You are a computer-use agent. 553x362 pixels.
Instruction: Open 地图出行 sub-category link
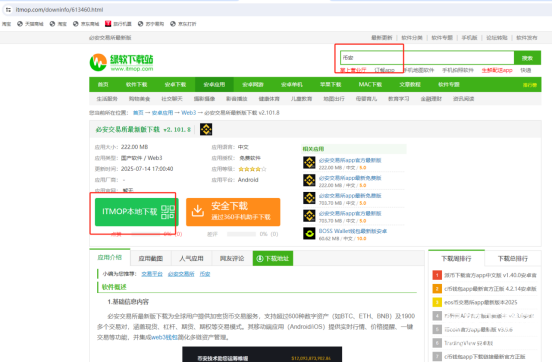click(x=334, y=99)
